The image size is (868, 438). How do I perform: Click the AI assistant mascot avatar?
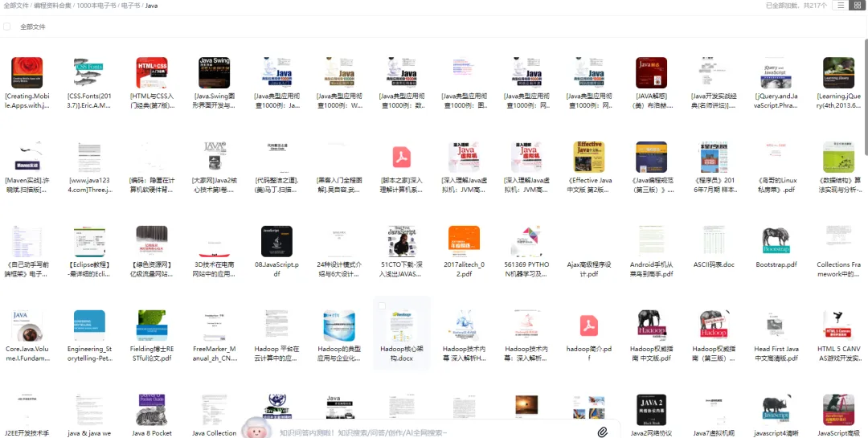tap(256, 428)
